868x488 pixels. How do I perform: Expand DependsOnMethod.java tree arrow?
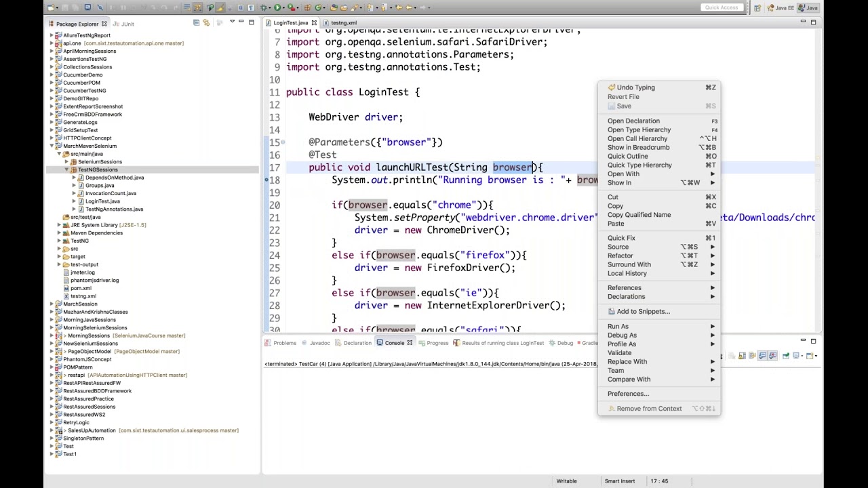(x=74, y=178)
